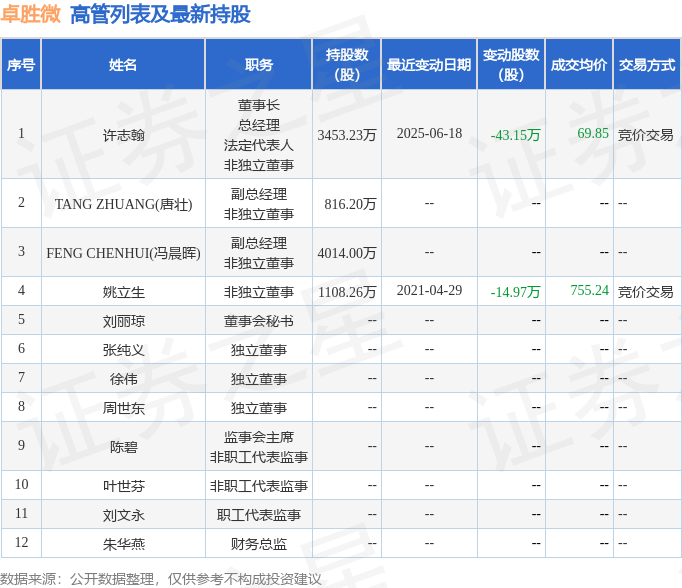Click the 成交均价 column header
The width and height of the screenshot is (682, 588).
click(579, 64)
